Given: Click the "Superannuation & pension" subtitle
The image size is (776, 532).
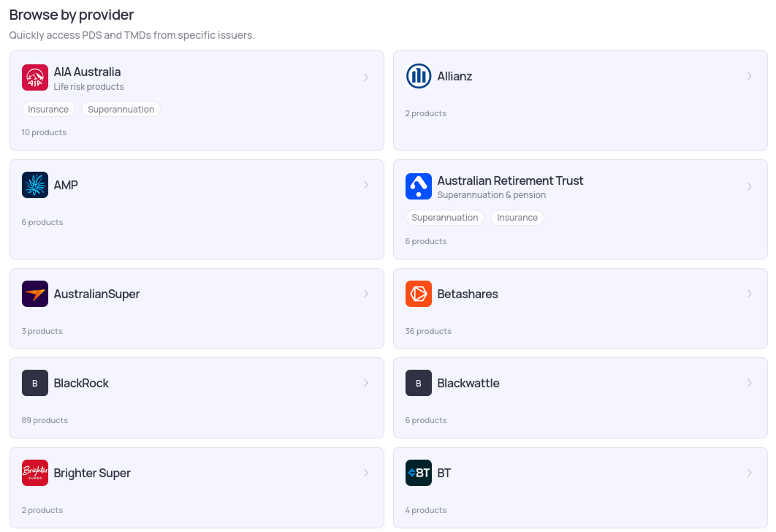Looking at the screenshot, I should coord(492,195).
